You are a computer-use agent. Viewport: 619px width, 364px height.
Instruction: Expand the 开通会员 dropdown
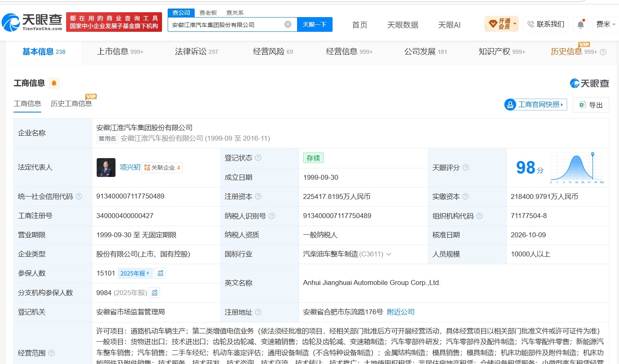[501, 24]
